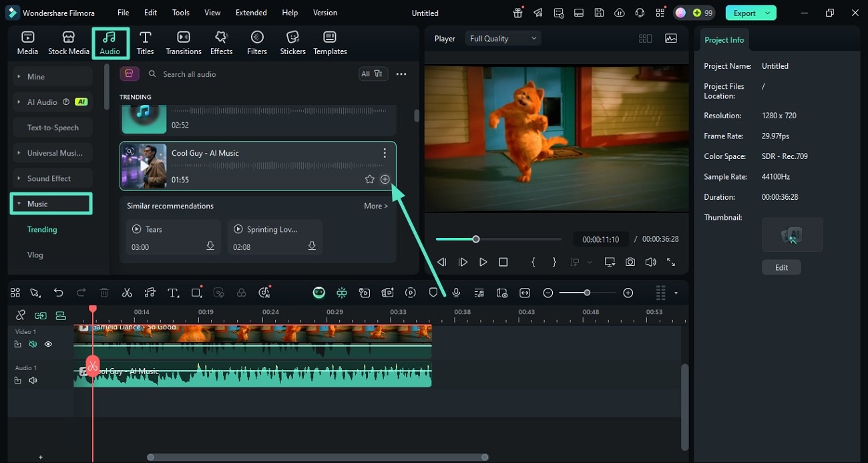Screen dimensions: 868x463
Task: Open the Export dropdown arrow
Action: [769, 13]
